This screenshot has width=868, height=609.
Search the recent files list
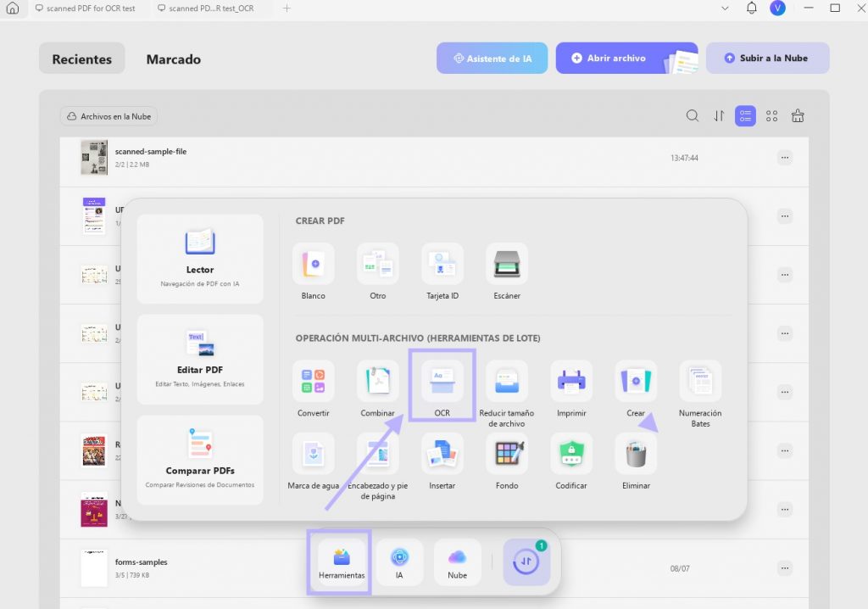692,116
